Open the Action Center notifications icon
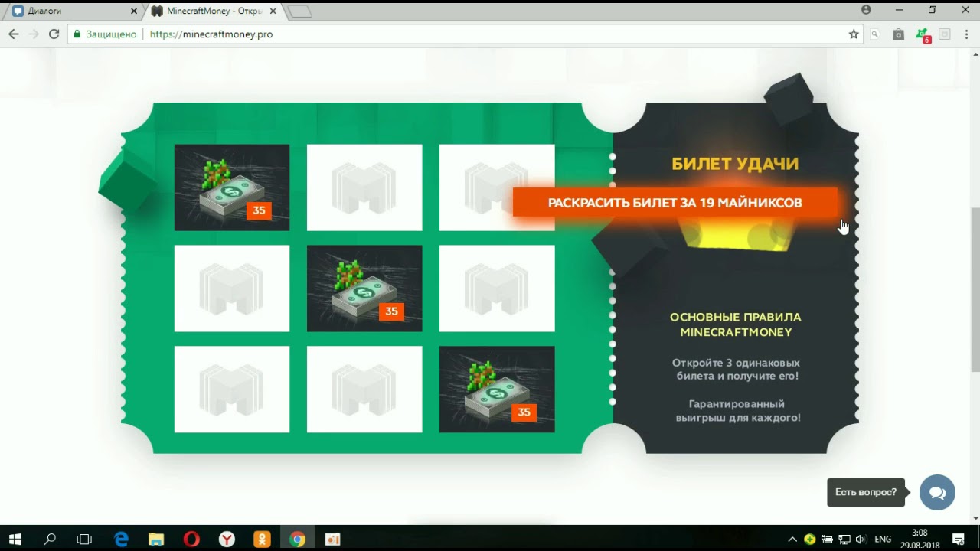Screen dimensions: 980x551 [x=959, y=539]
